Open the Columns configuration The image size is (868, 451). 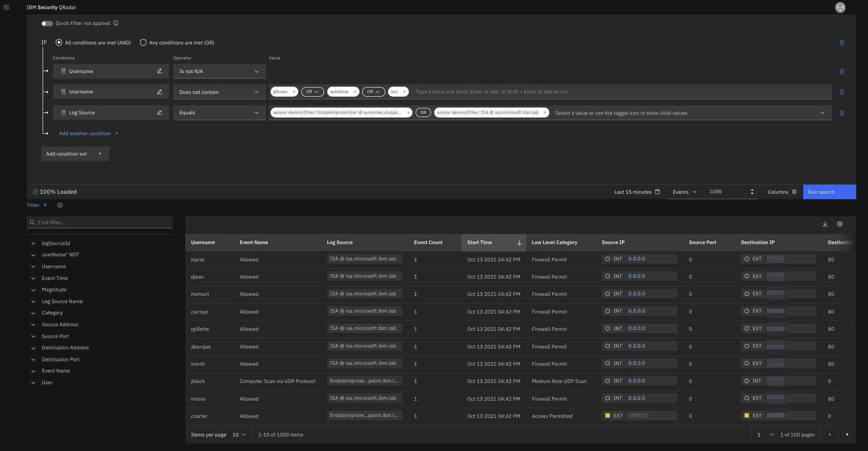pyautogui.click(x=781, y=191)
